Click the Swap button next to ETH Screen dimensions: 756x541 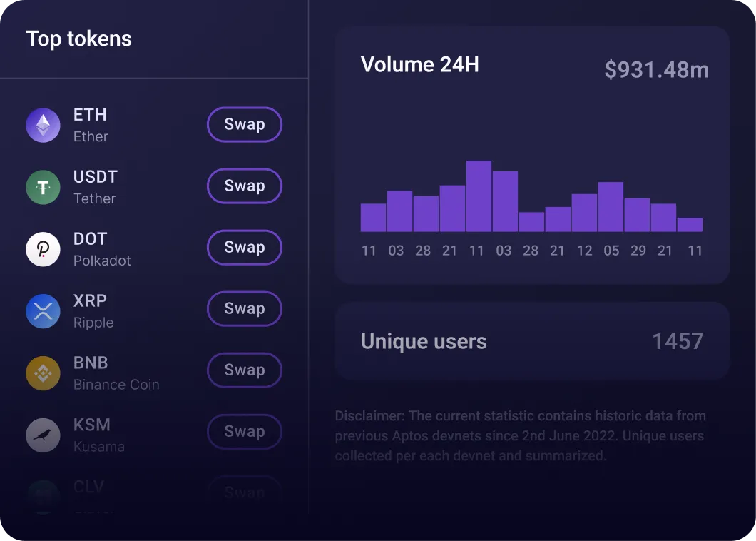coord(245,124)
